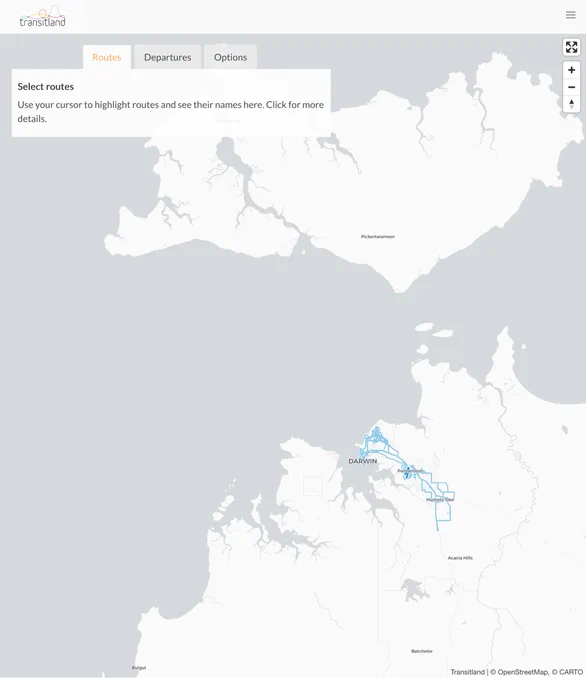
Task: Zoom in on the map
Action: tap(571, 70)
